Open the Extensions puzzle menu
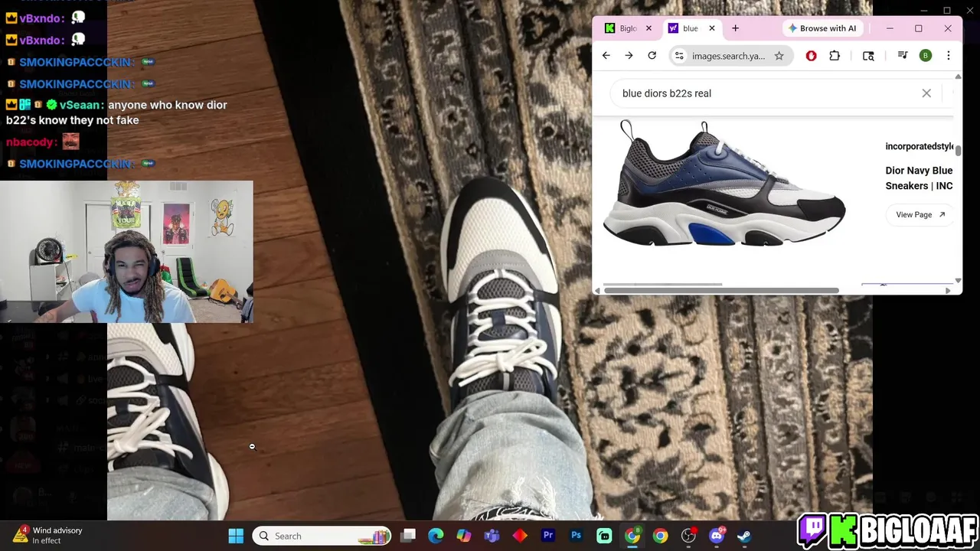Viewport: 980px width, 551px height. (835, 55)
